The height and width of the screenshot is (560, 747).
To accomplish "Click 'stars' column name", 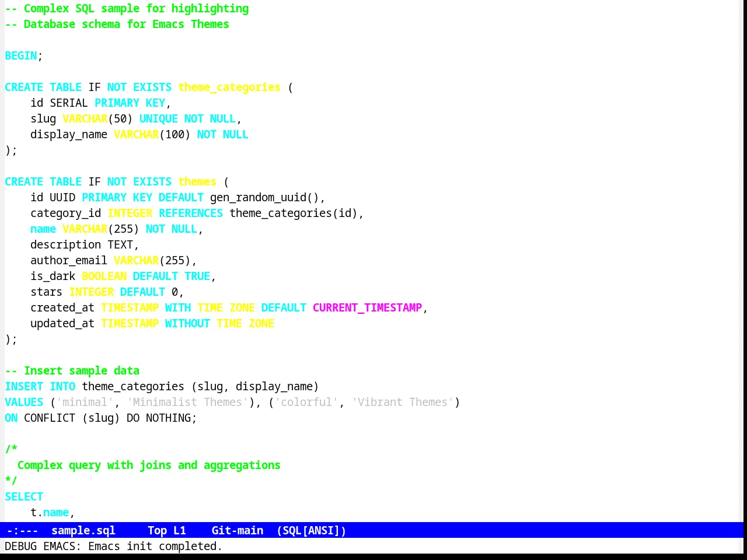I will point(46,292).
